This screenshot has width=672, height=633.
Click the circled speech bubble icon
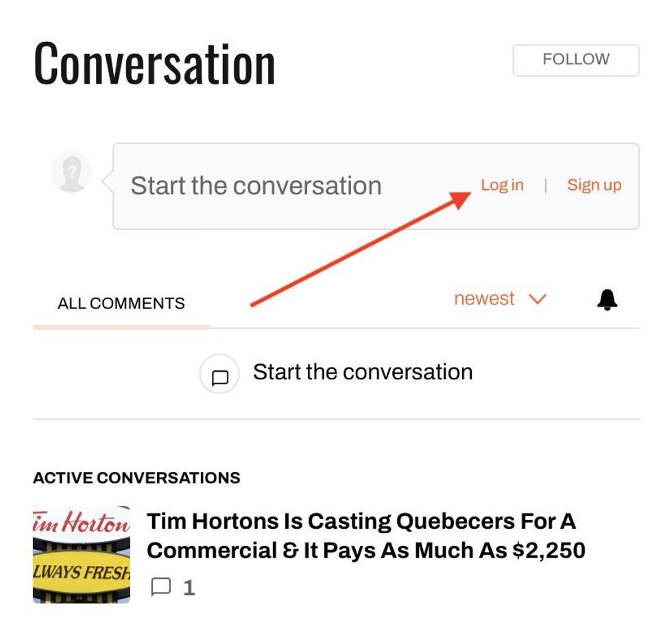coord(219,374)
